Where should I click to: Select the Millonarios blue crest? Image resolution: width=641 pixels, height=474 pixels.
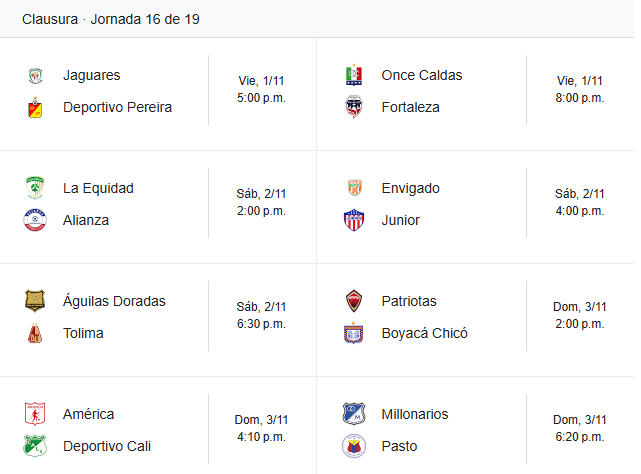[x=354, y=414]
